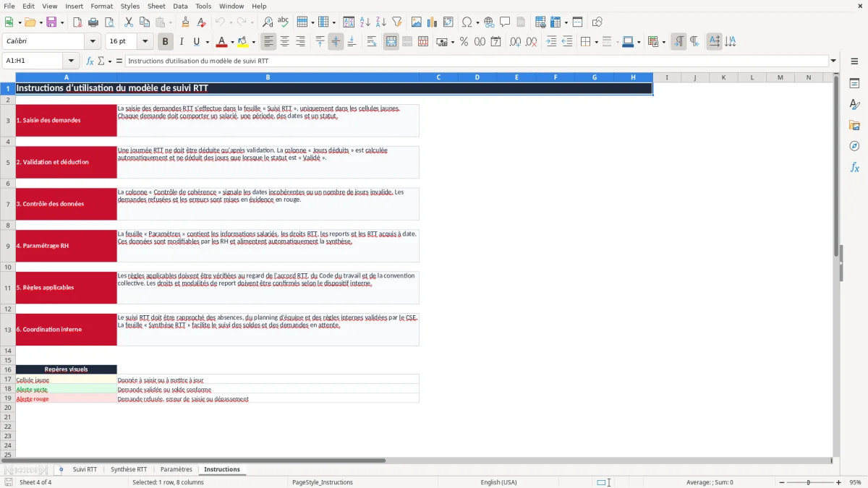This screenshot has height=488, width=868.
Task: Open the Styles menu
Action: [130, 6]
